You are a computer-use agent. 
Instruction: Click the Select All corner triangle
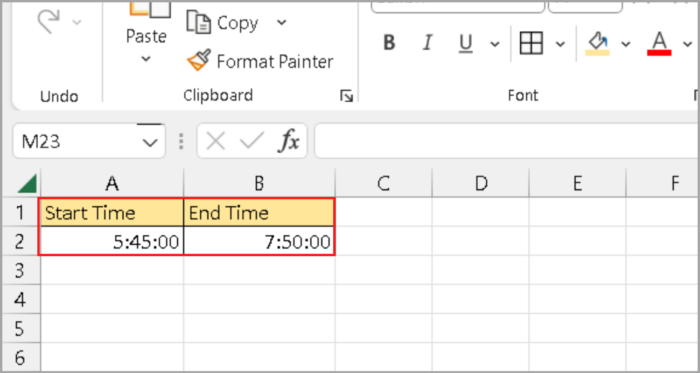[27, 184]
